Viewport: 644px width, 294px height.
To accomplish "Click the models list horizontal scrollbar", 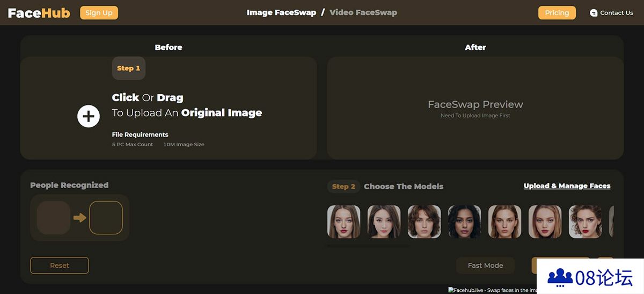I will point(368,246).
